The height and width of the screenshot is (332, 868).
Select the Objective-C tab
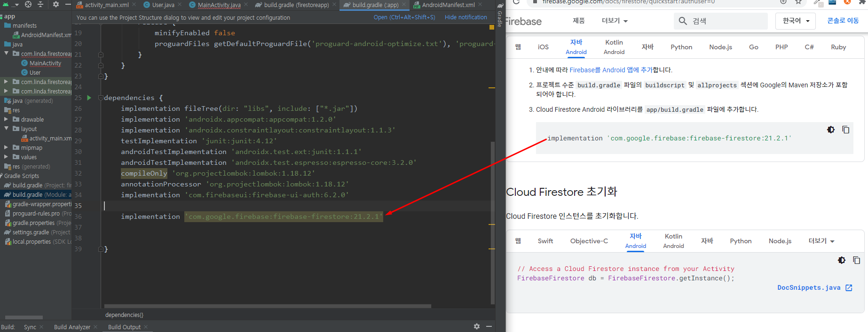pos(589,241)
